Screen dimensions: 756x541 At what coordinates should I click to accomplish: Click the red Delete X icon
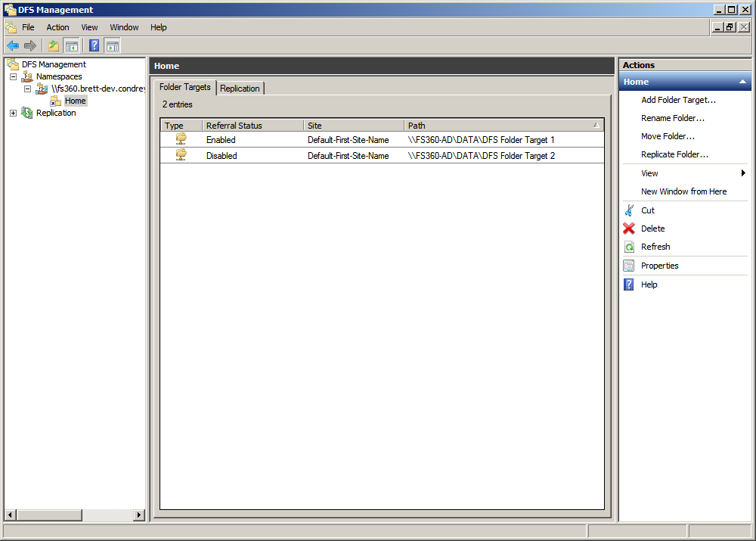click(x=629, y=229)
